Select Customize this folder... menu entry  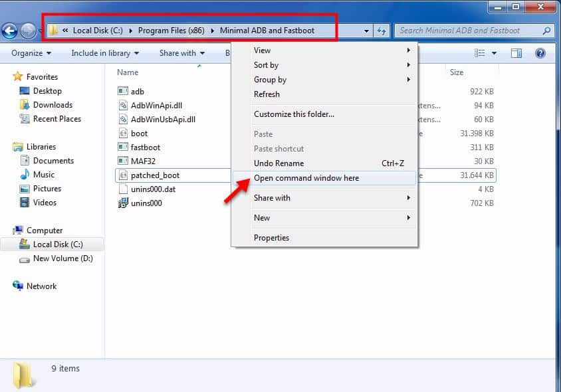(324, 114)
